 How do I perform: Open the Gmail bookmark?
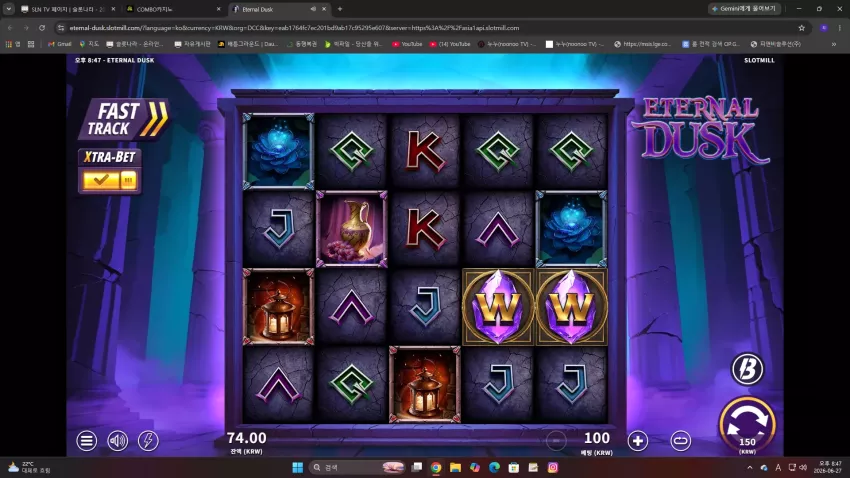[x=60, y=44]
